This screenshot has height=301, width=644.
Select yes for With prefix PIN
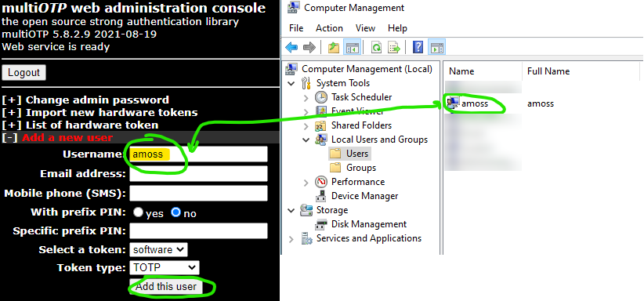(x=139, y=212)
